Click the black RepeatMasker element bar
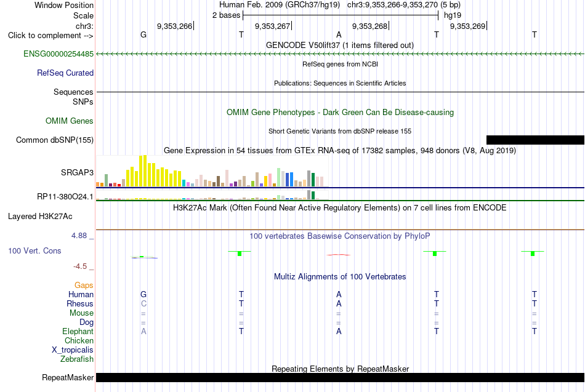585x392 pixels. [341, 377]
